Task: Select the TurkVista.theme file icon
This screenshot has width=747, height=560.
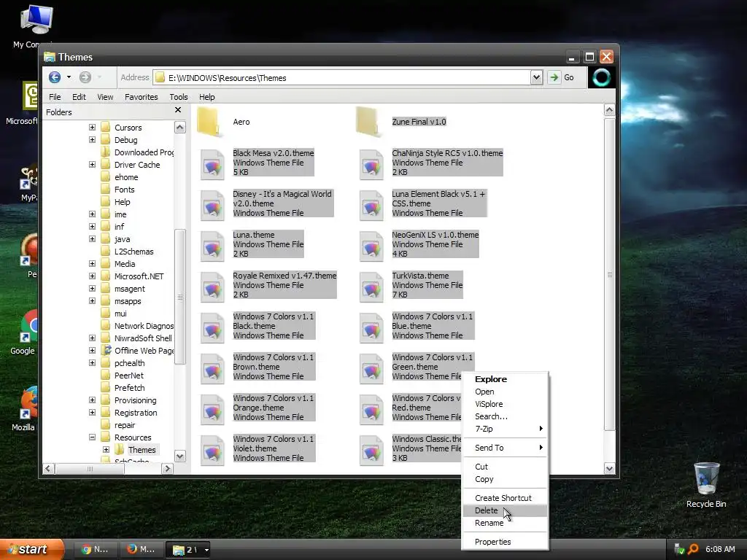Action: 371,287
